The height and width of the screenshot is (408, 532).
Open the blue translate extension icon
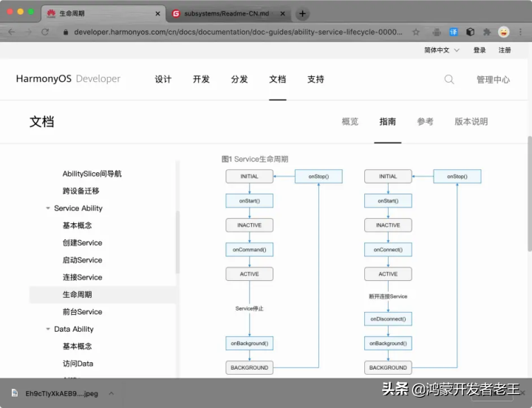click(x=453, y=33)
